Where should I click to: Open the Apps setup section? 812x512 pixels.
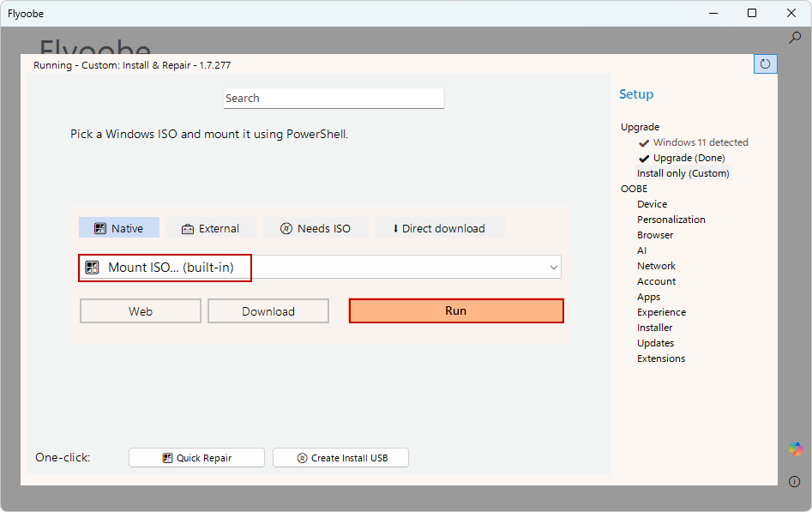tap(648, 297)
